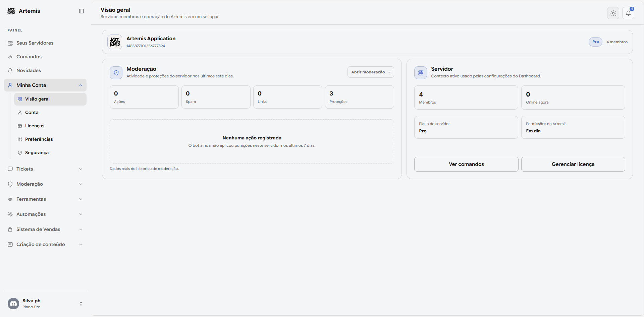Select Visão geral submenu item
Viewport: 644px width, 317px height.
click(x=50, y=99)
